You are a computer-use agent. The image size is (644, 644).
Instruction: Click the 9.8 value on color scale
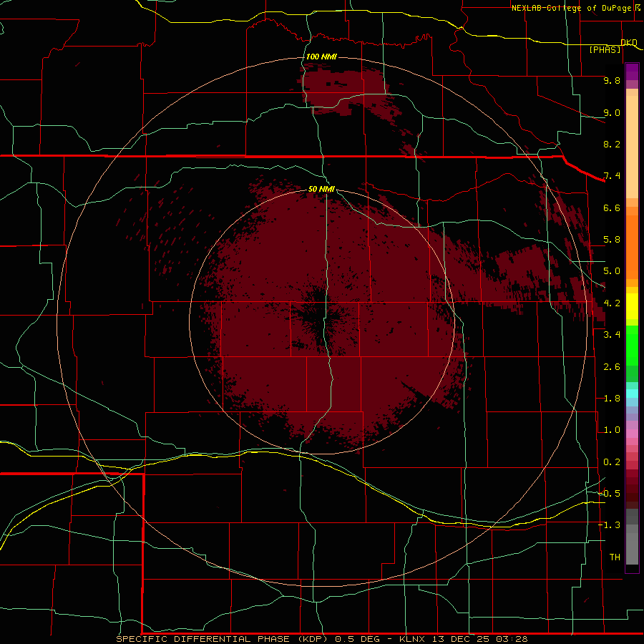point(612,80)
